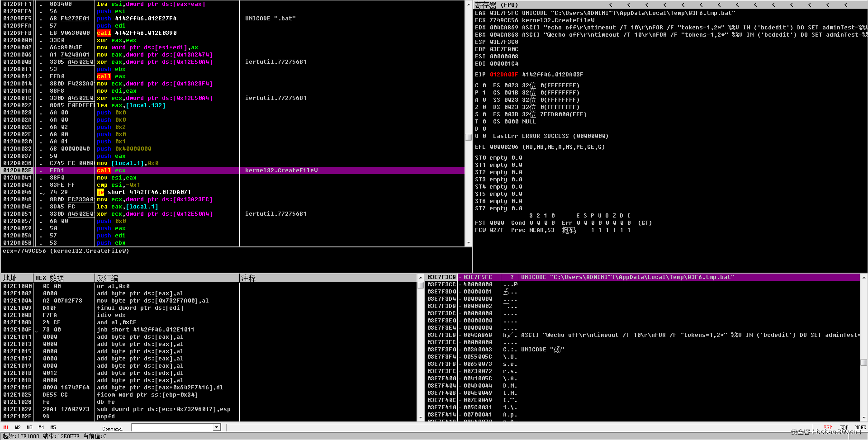Click the stack pane scroll-down arrow

(863, 418)
